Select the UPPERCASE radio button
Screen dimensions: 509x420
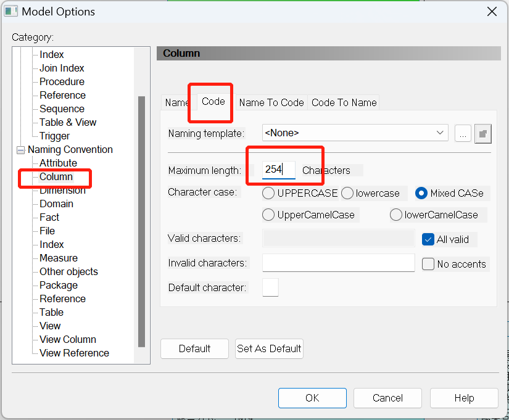tap(268, 193)
